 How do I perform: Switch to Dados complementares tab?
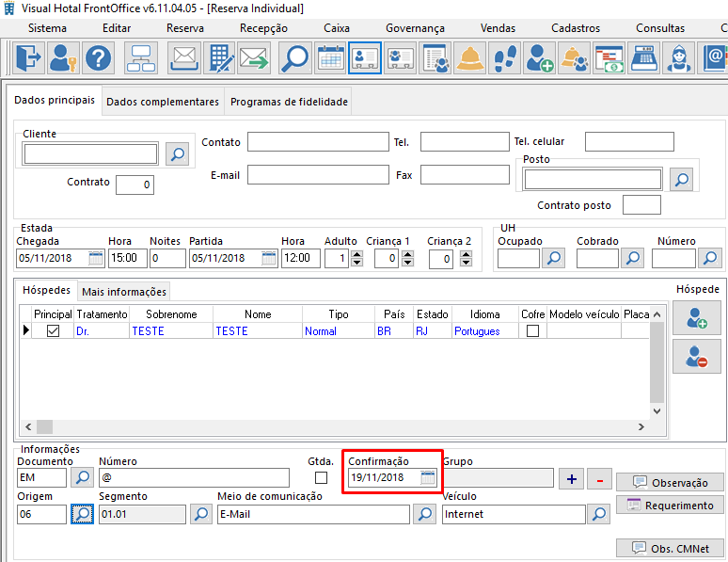point(163,102)
